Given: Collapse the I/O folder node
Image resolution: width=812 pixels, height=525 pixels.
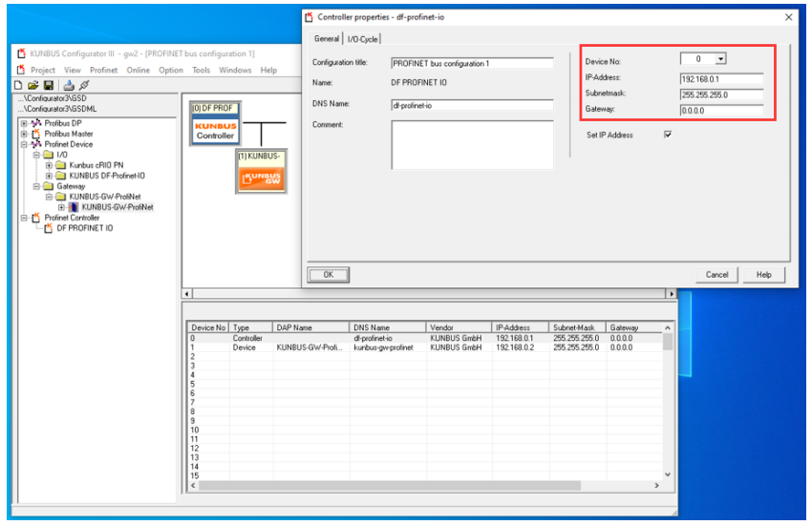Looking at the screenshot, I should (x=36, y=155).
